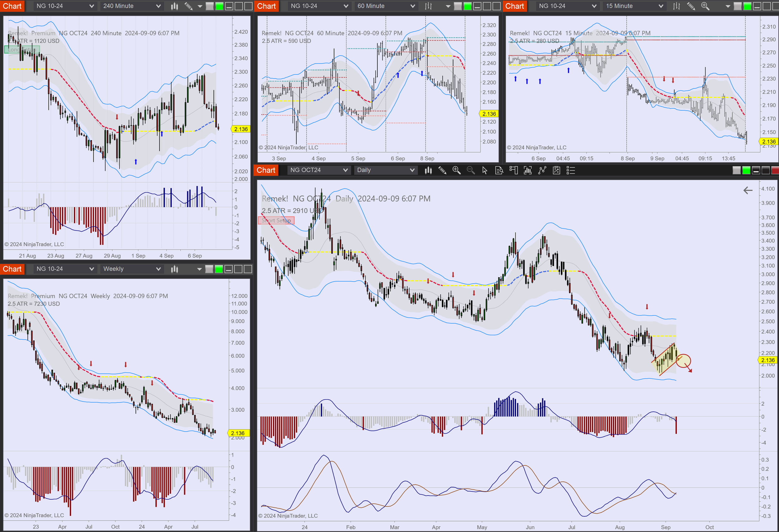Toggle gray instrument link in 15 Minute chart
The image size is (779, 532).
click(x=738, y=6)
